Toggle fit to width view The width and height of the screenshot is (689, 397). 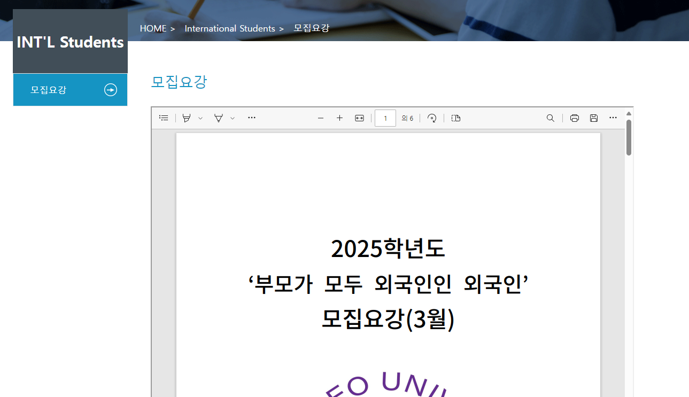(x=359, y=118)
